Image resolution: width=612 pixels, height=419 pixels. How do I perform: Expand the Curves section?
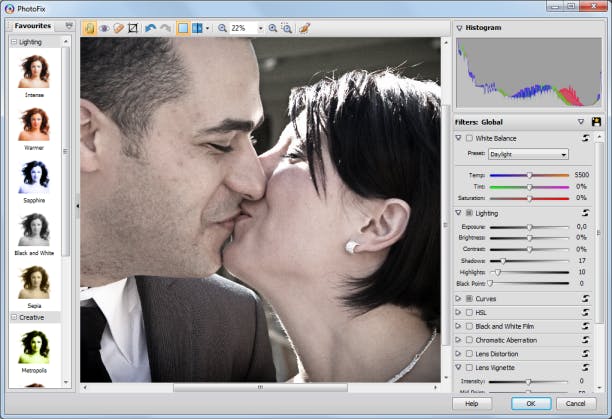459,298
